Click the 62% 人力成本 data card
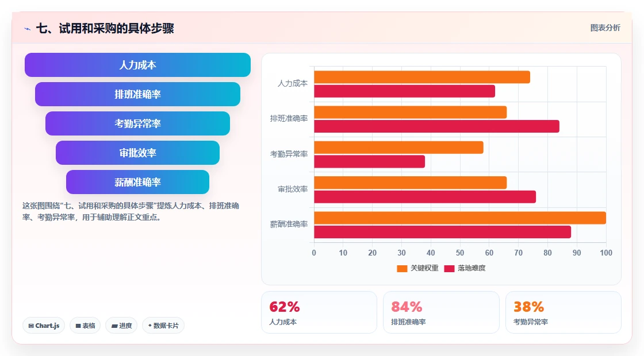Viewport: 644px width, 356px height. pos(319,312)
